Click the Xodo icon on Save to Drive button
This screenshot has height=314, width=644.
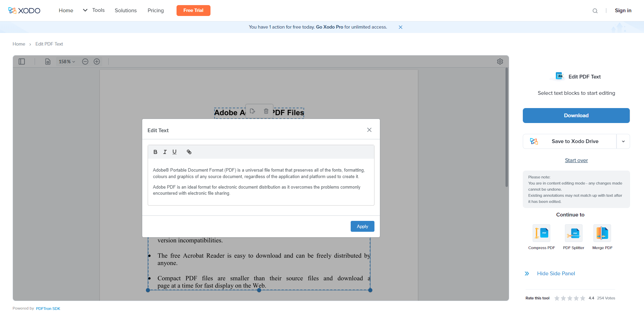click(x=534, y=141)
